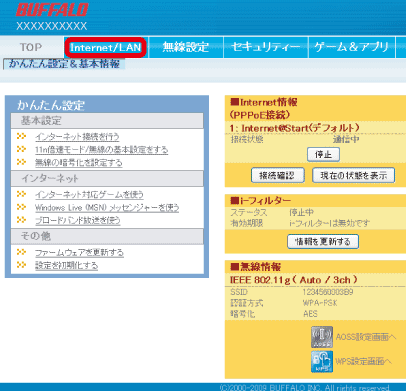Screen dimensions: 406x391
Task: Click the 情報を更新する button
Action: (323, 241)
